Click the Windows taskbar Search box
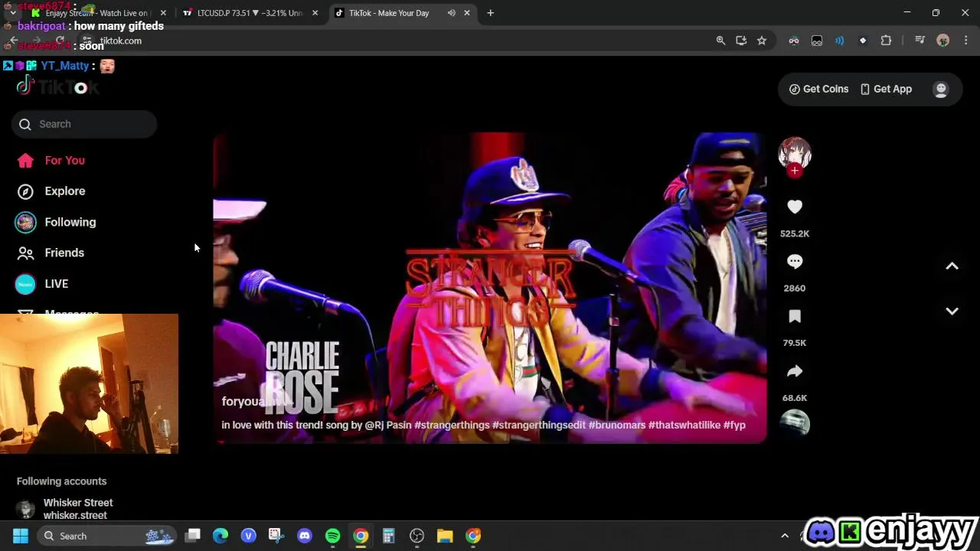Image resolution: width=980 pixels, height=551 pixels. (107, 536)
